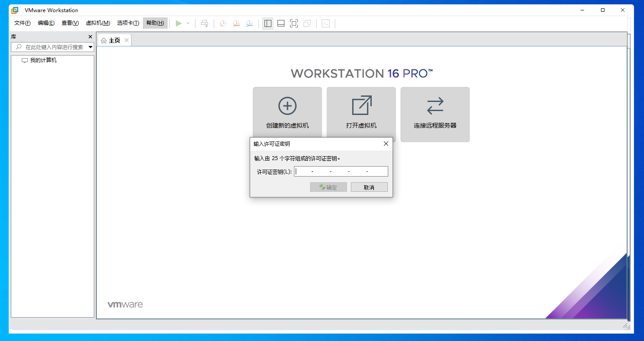This screenshot has width=644, height=341.
Task: Click the VMware Workstation title bar icon
Action: 15,10
